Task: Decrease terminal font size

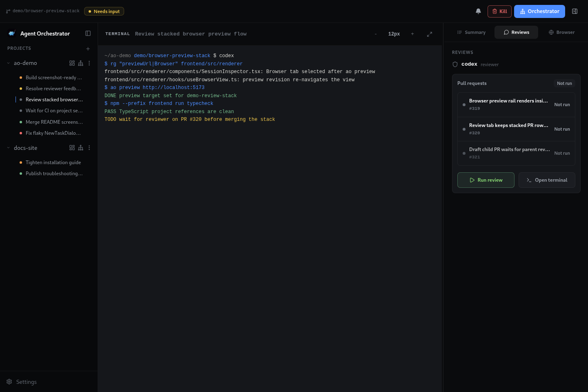Action: tap(376, 34)
